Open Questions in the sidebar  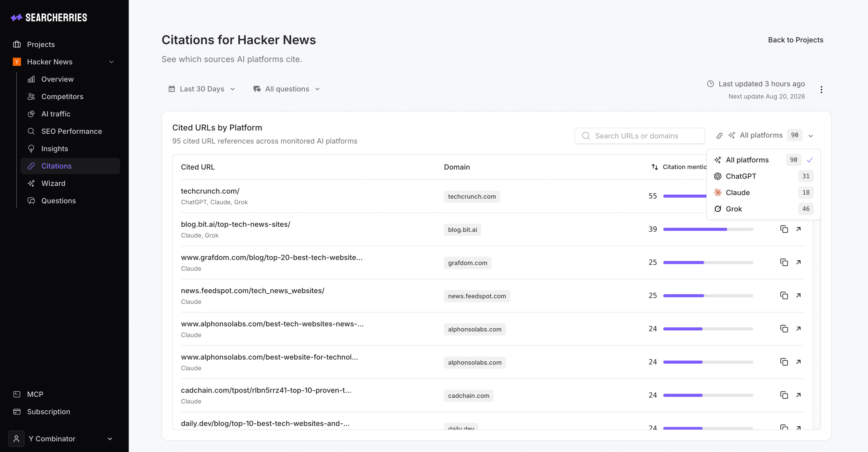(58, 201)
